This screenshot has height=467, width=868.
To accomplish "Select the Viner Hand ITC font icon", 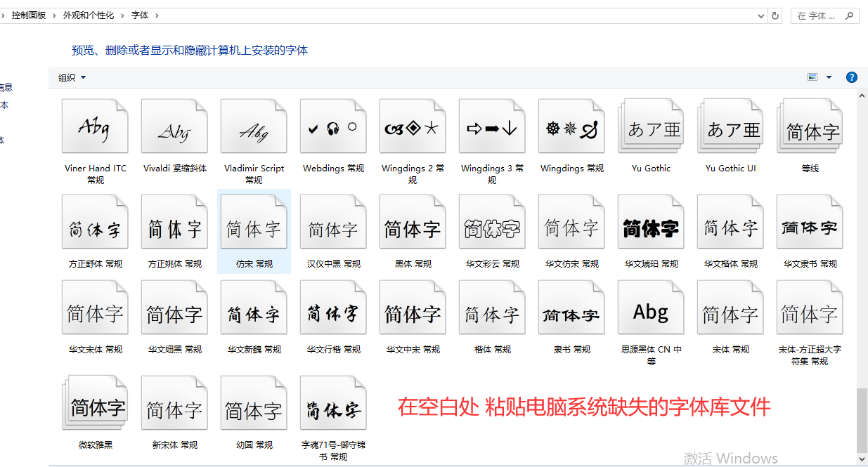I will [96, 126].
